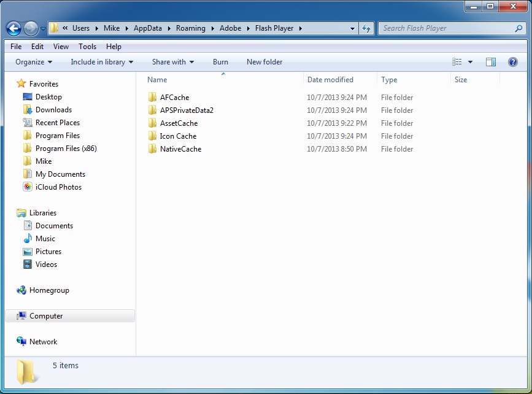Sort by the Date modified column
The height and width of the screenshot is (394, 532).
point(330,79)
